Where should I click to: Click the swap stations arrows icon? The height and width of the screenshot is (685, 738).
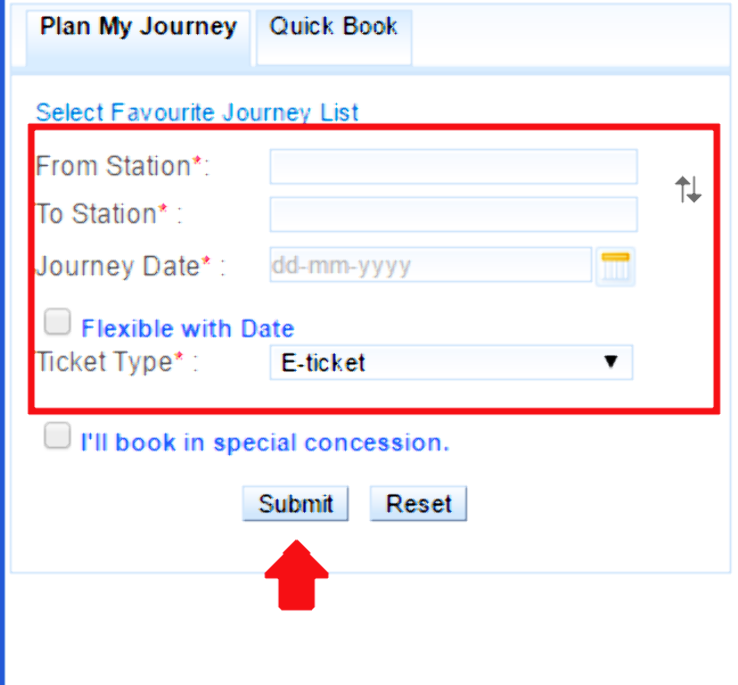688,189
